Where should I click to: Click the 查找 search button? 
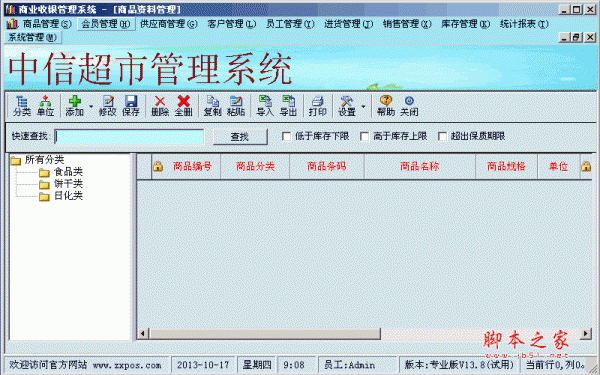240,137
